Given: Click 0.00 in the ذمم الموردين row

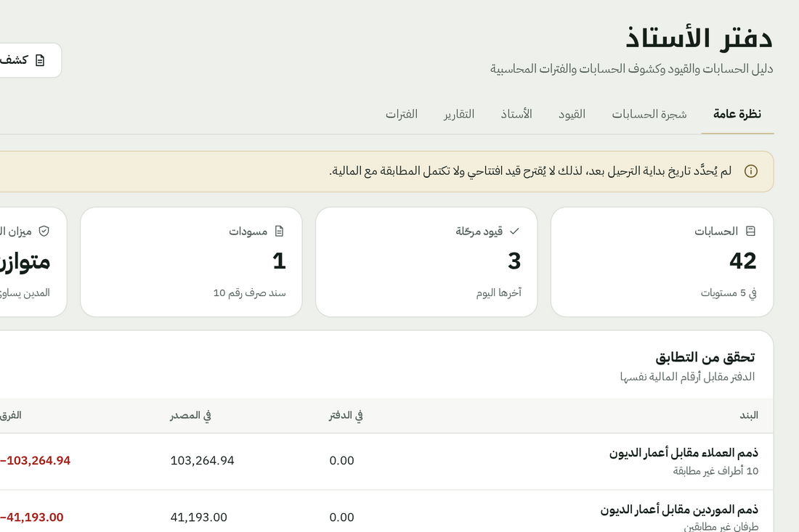Looking at the screenshot, I should click(341, 517).
